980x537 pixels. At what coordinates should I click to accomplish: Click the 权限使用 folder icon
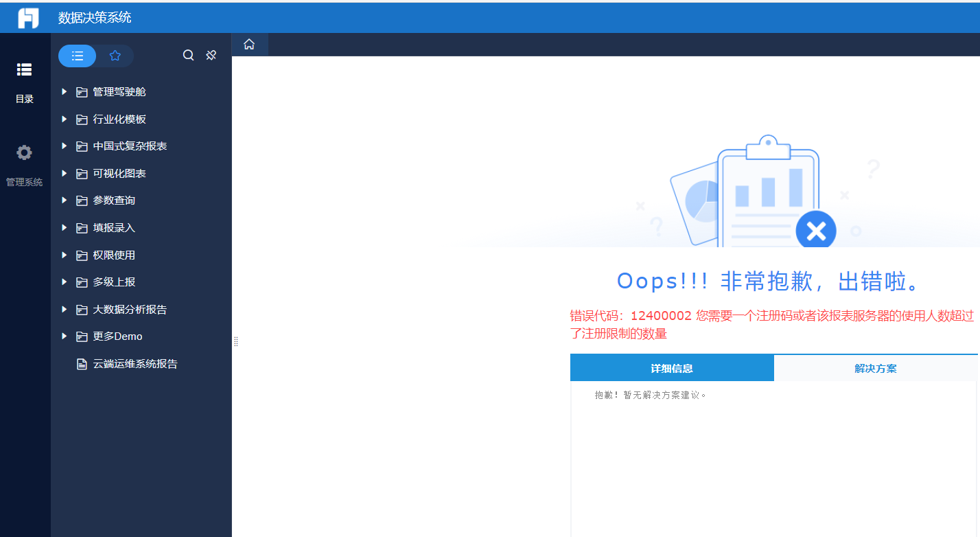(82, 255)
